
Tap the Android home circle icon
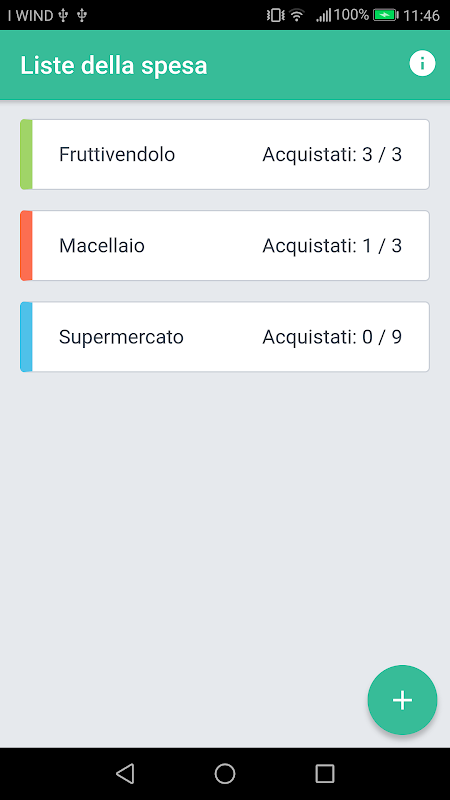224,773
